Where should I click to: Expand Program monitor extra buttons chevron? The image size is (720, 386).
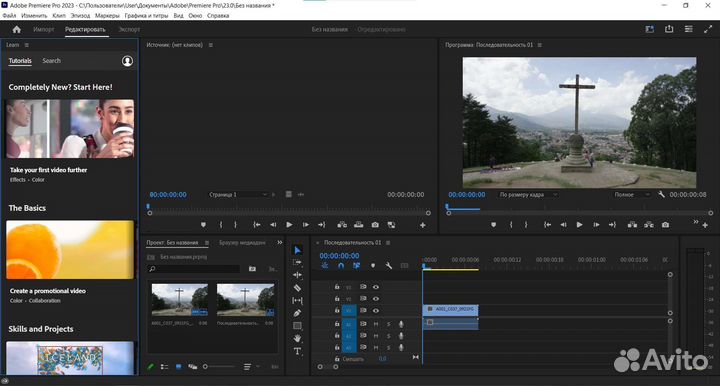(696, 222)
